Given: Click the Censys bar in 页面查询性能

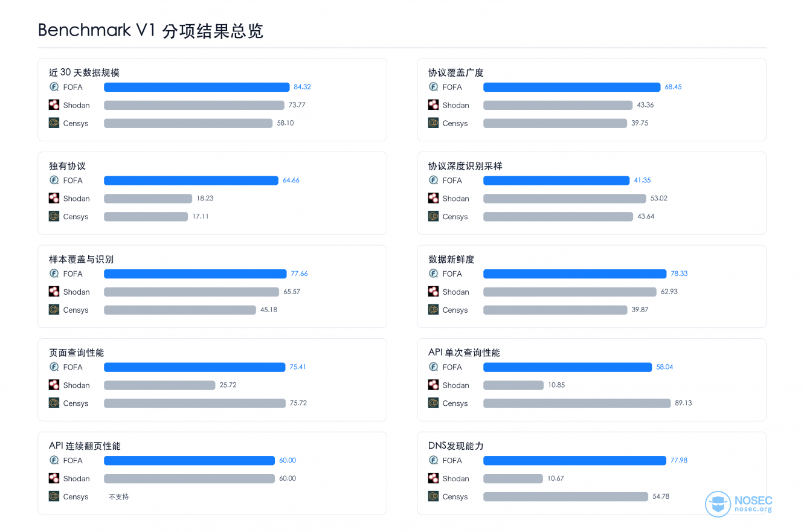Looking at the screenshot, I should 195,403.
